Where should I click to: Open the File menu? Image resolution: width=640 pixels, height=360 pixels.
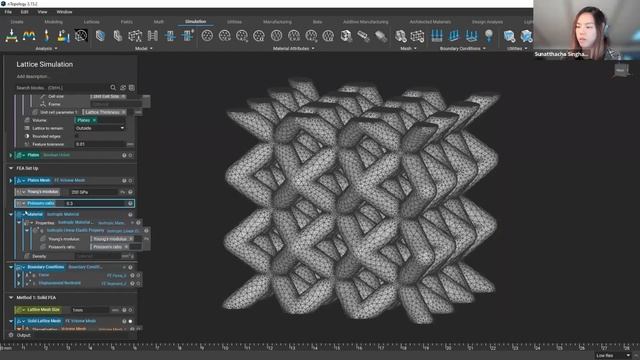tap(8, 12)
